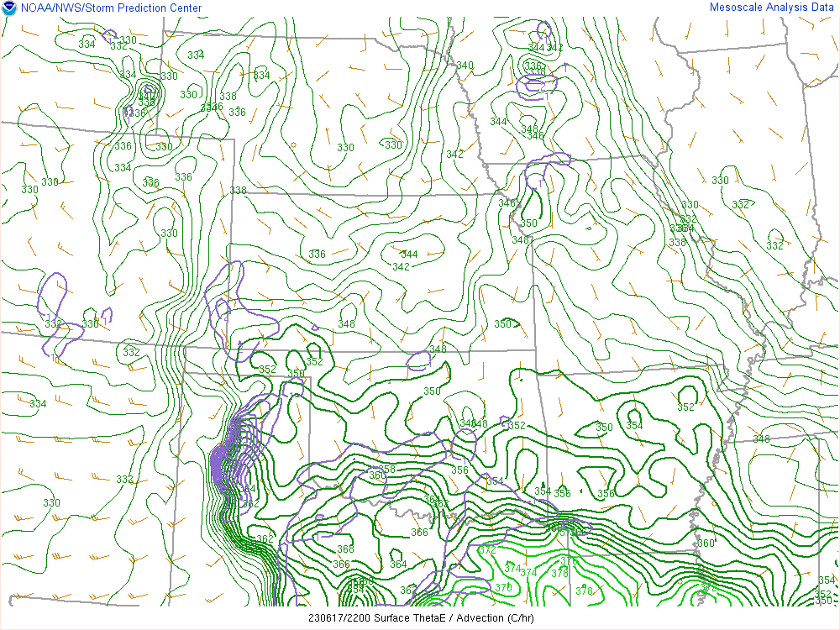
Task: Click the 340 contour label
Action: click(x=465, y=66)
